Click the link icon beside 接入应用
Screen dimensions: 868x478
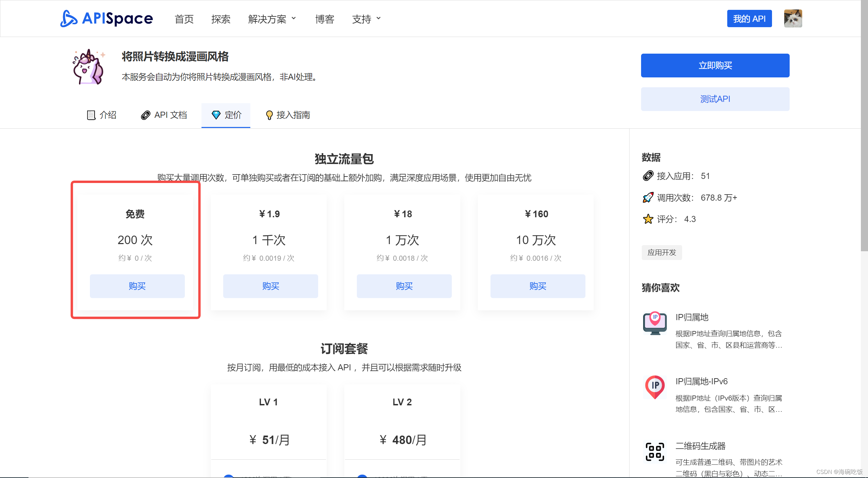click(648, 176)
